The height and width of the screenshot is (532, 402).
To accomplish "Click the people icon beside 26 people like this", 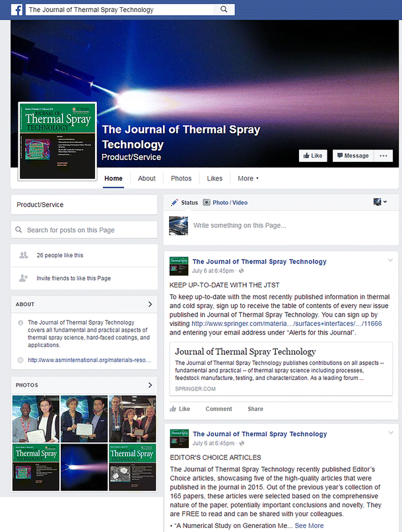I will (23, 255).
